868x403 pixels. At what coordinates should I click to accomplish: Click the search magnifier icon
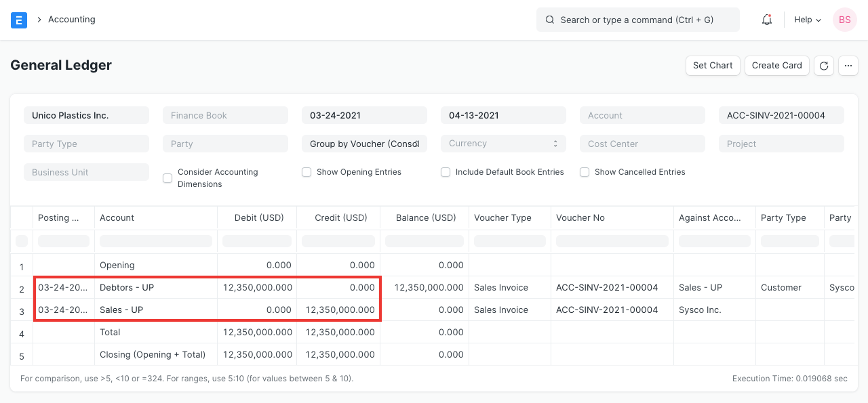tap(550, 20)
